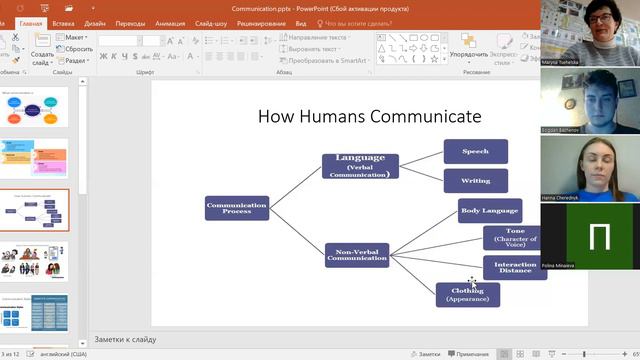The image size is (640, 360).
Task: Toggle Justify paragraph alignment
Action: click(241, 56)
